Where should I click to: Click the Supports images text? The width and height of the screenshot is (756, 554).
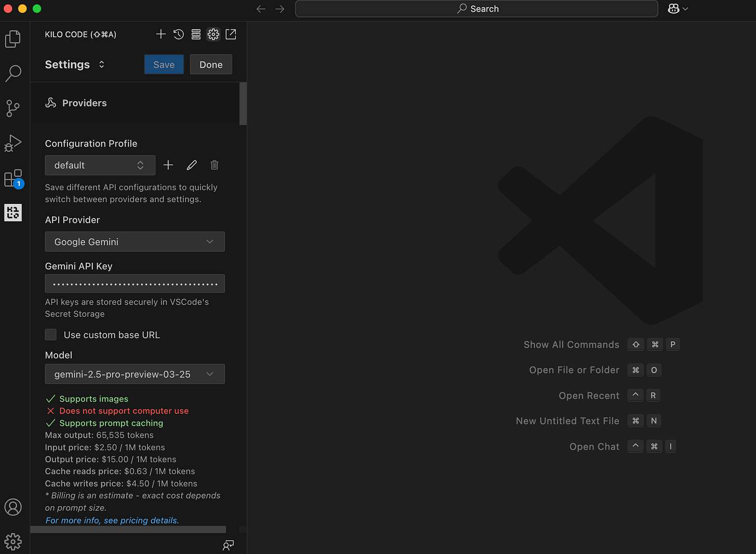pyautogui.click(x=94, y=399)
